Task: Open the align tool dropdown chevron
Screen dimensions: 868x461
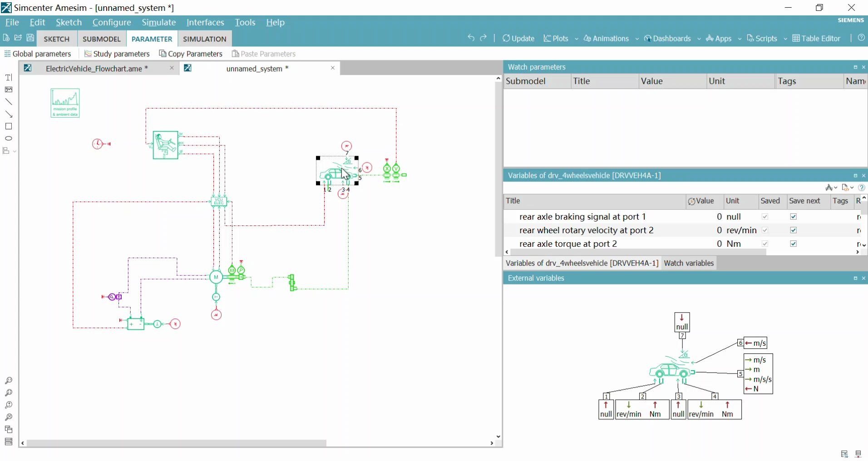Action: pos(15,151)
